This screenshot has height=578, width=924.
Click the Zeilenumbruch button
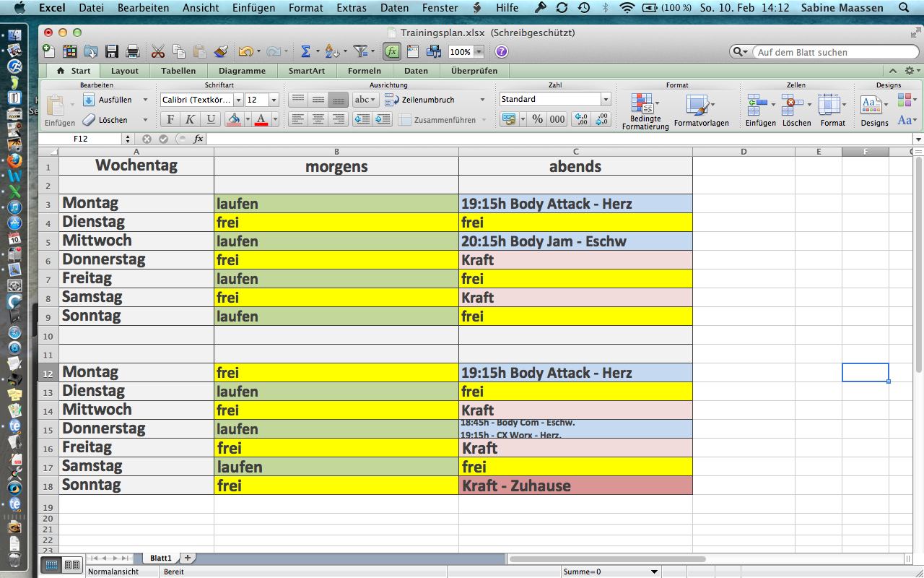(427, 100)
